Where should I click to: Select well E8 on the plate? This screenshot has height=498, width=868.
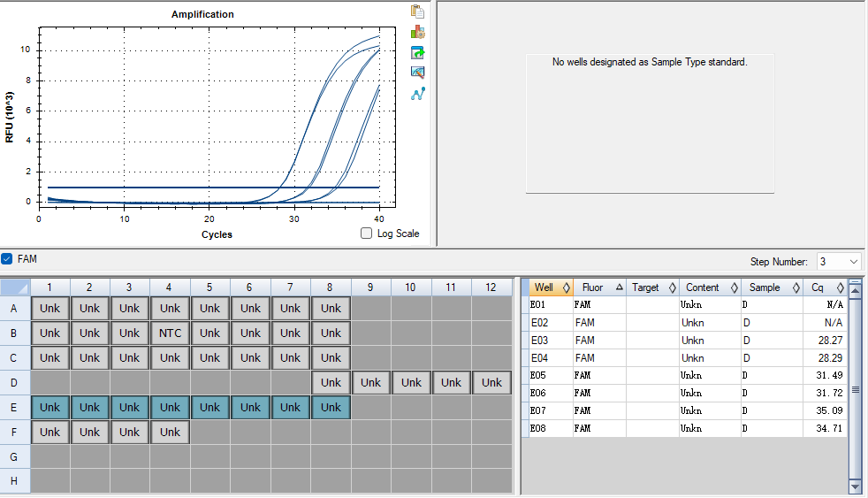[x=331, y=407]
